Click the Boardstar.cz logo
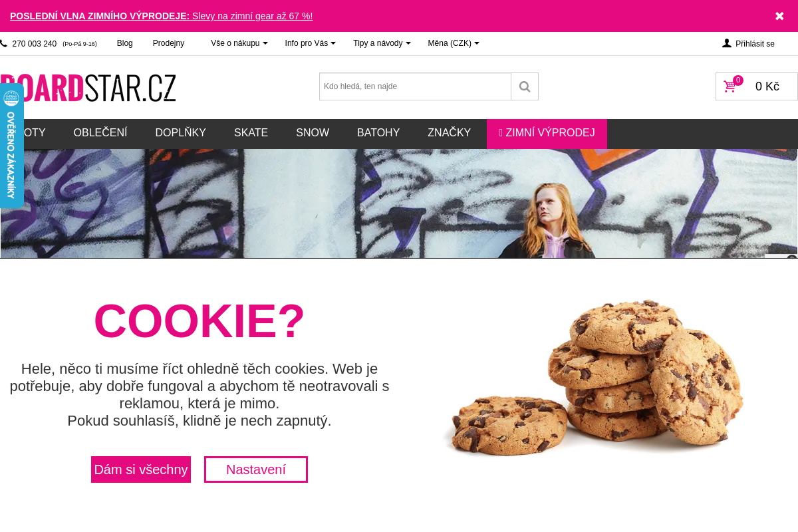This screenshot has width=798, height=532. point(88,87)
